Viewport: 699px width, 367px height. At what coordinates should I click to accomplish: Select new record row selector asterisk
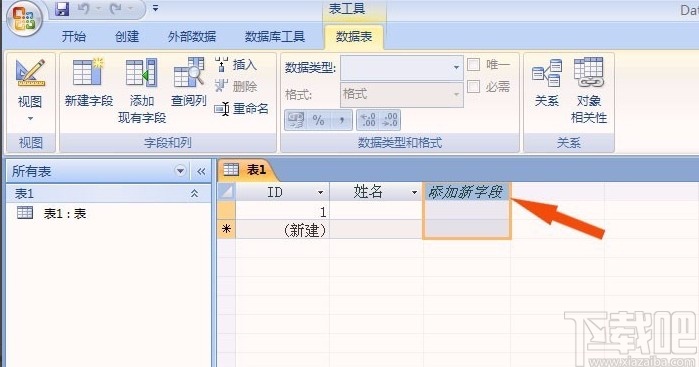(x=226, y=229)
